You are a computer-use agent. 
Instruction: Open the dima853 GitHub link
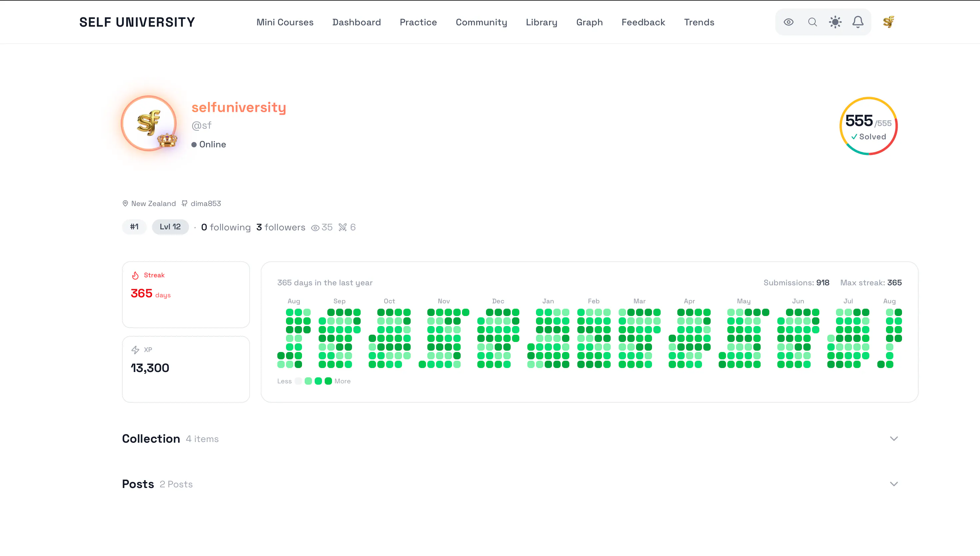pyautogui.click(x=206, y=204)
